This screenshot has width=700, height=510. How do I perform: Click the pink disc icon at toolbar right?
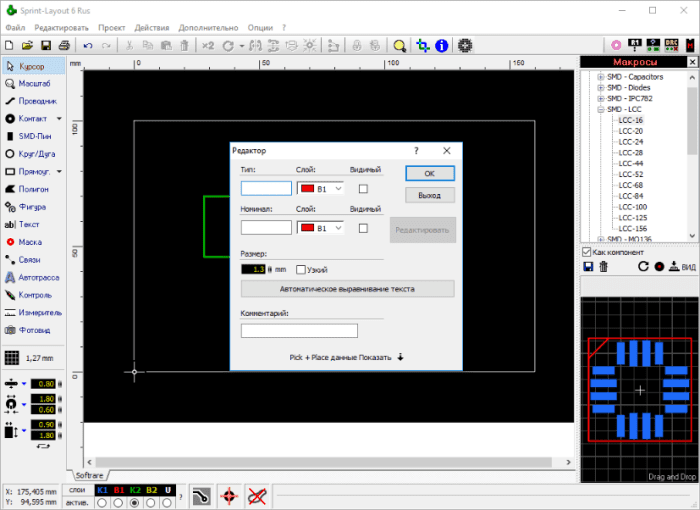[616, 45]
